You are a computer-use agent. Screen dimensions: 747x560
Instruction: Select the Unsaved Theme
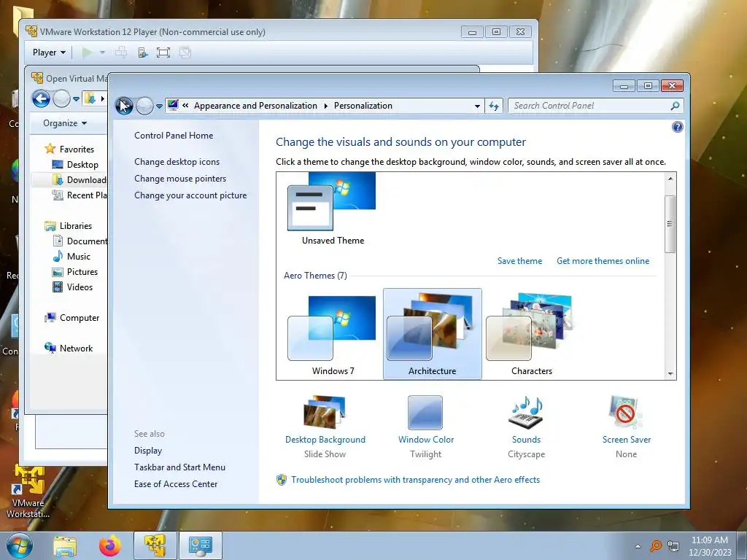tap(332, 209)
